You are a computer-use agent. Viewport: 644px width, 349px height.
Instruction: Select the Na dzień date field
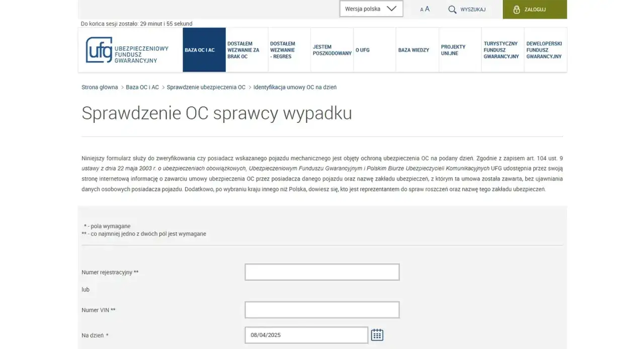[x=306, y=334]
